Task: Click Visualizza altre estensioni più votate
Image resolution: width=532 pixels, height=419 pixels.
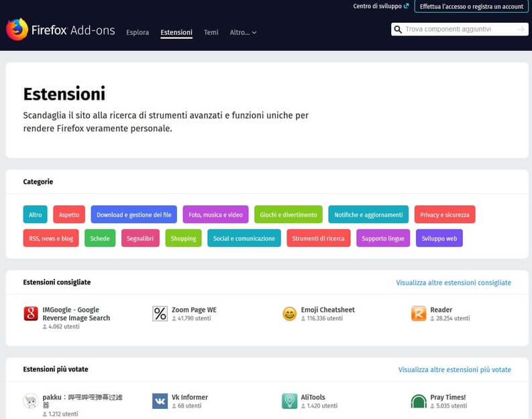Action: click(455, 370)
